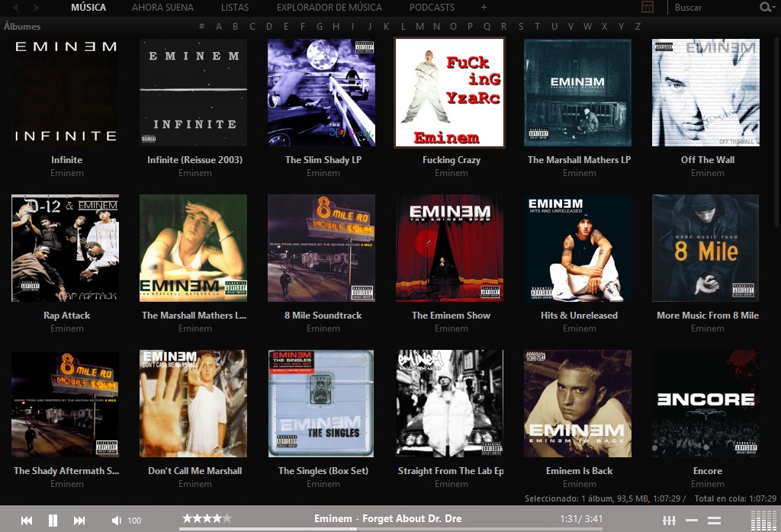The image size is (781, 532).
Task: Open the equalizer icon in the bottom bar
Action: tap(669, 520)
